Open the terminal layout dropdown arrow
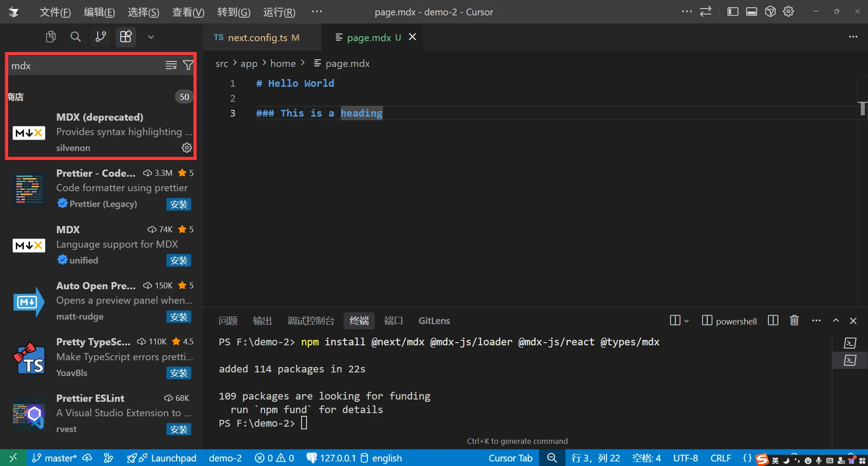The height and width of the screenshot is (466, 868). click(x=687, y=321)
